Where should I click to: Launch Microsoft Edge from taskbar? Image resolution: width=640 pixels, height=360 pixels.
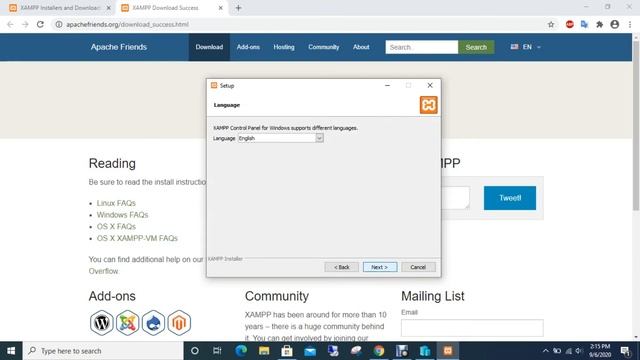pos(241,351)
